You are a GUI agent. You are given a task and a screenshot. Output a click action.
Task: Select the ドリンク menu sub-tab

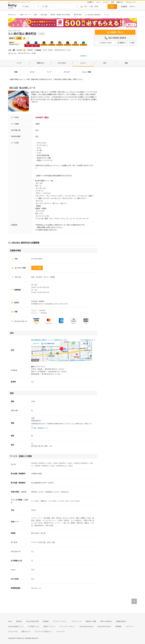pos(67,72)
